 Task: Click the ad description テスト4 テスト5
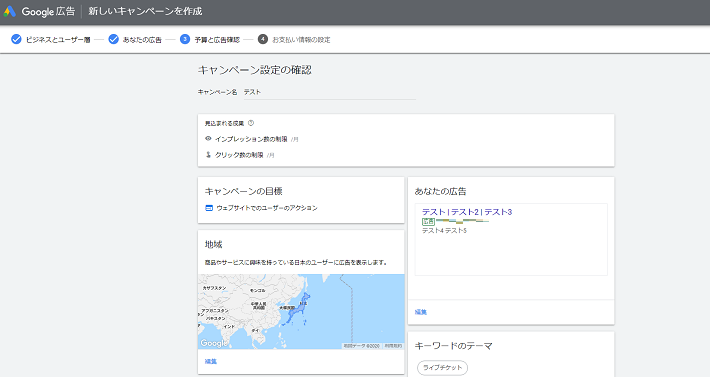pos(444,231)
